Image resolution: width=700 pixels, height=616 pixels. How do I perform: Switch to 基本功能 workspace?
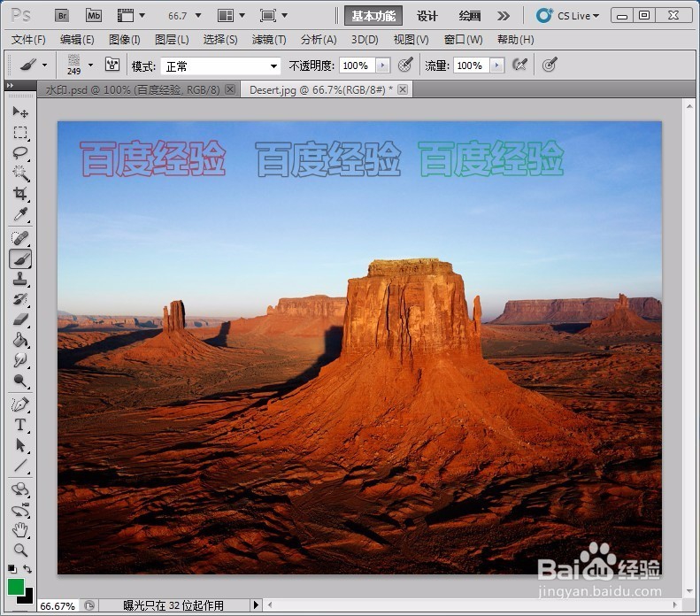click(373, 16)
